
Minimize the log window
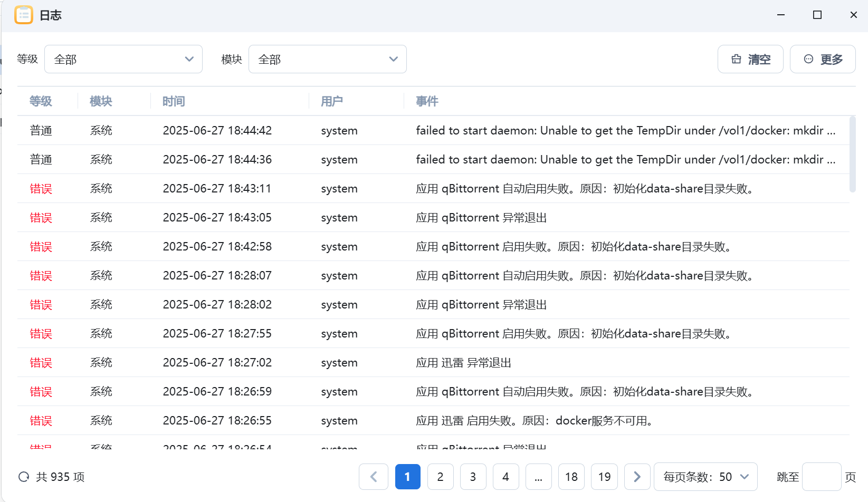(x=781, y=15)
